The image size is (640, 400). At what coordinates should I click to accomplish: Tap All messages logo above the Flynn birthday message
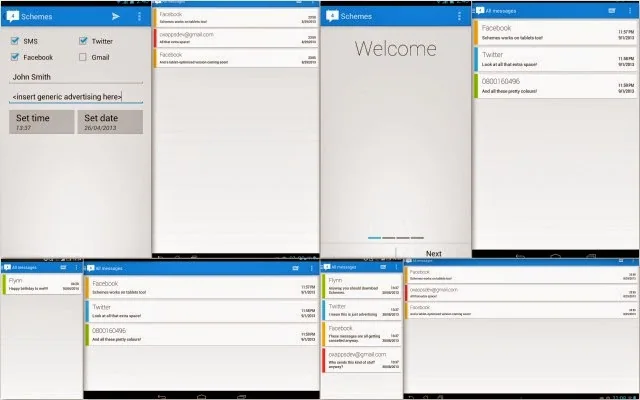click(x=7, y=267)
